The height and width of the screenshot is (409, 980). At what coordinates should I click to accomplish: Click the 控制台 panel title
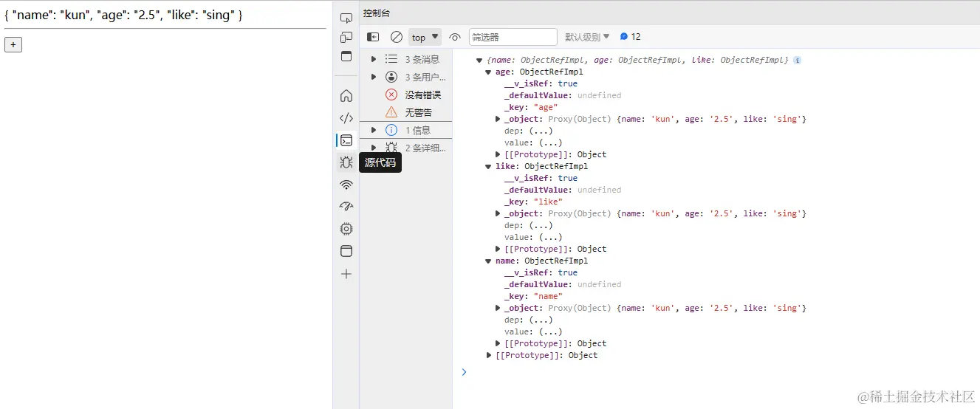pos(377,13)
